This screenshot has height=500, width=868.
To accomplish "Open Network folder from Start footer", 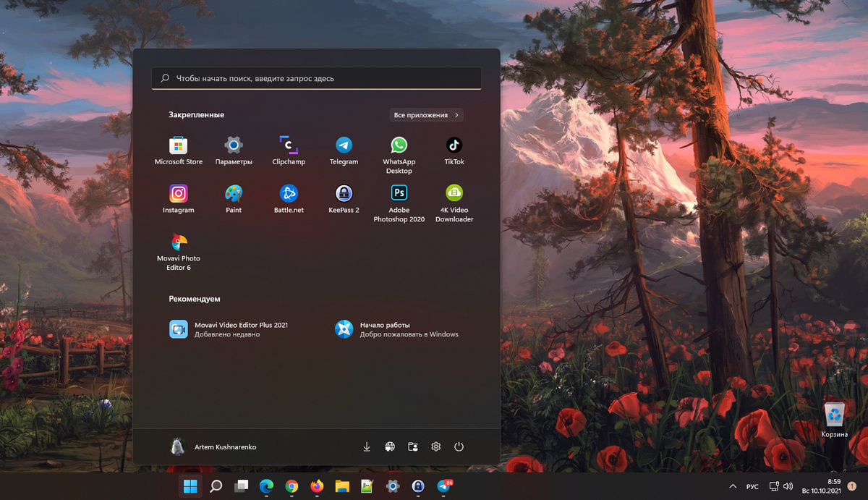I will [390, 447].
